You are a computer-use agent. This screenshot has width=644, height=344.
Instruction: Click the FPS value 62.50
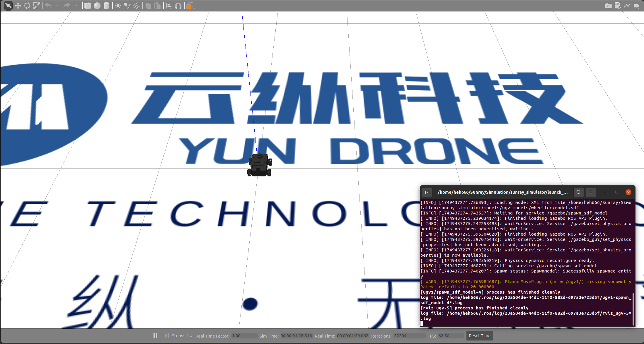(451, 336)
